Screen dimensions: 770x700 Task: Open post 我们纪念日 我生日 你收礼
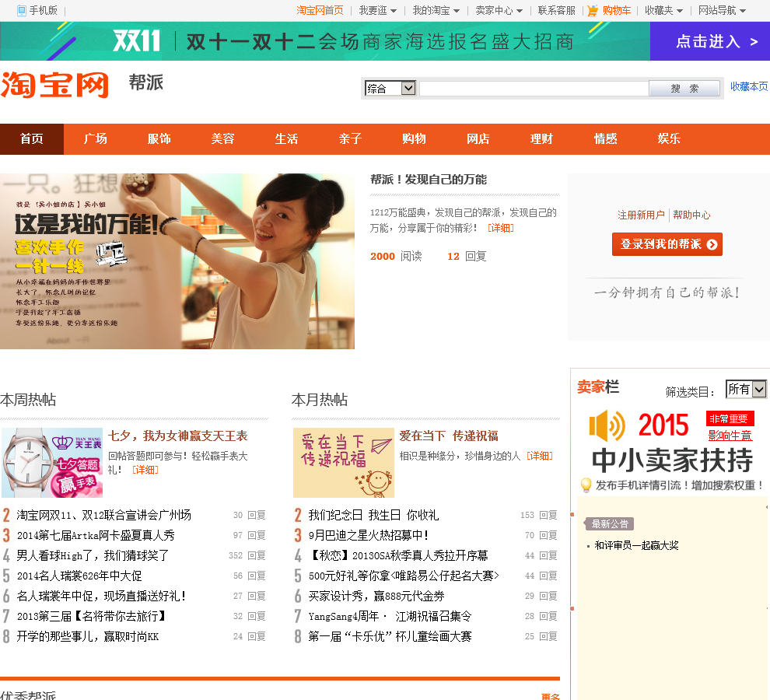pyautogui.click(x=373, y=515)
